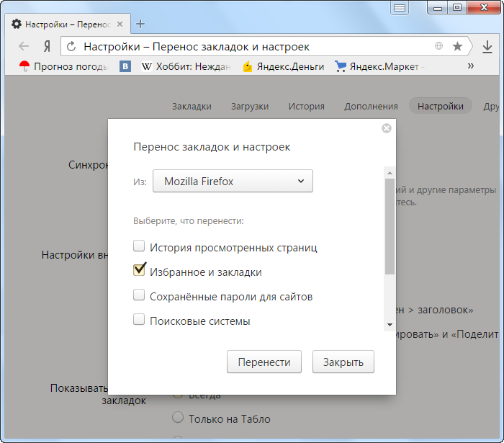Check Сохранённые пароли для сайтов
Viewport: 504px width, 443px height.
coord(139,295)
